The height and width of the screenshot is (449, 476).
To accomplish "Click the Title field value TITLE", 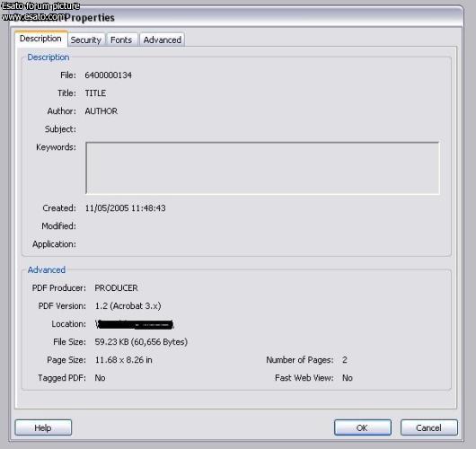I will pyautogui.click(x=95, y=92).
